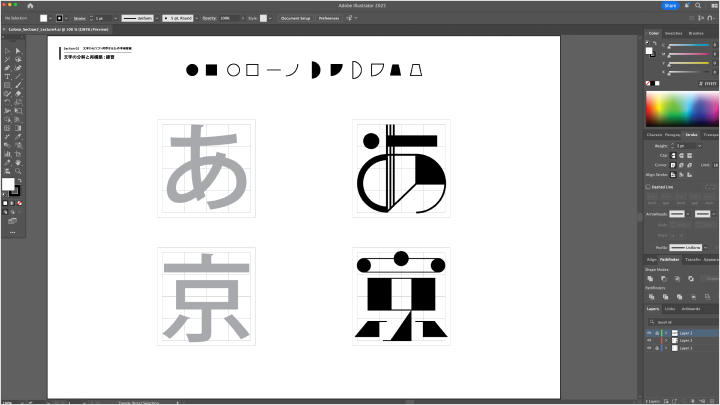The image size is (720, 405).
Task: Select Miter Join corner option
Action: click(x=673, y=165)
